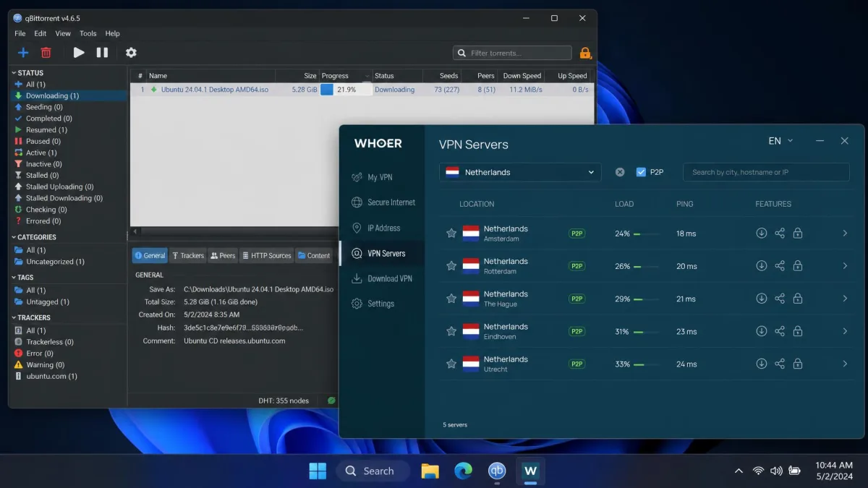Pause torrents with the pause toolbar button
The width and height of the screenshot is (868, 488).
[x=102, y=52]
